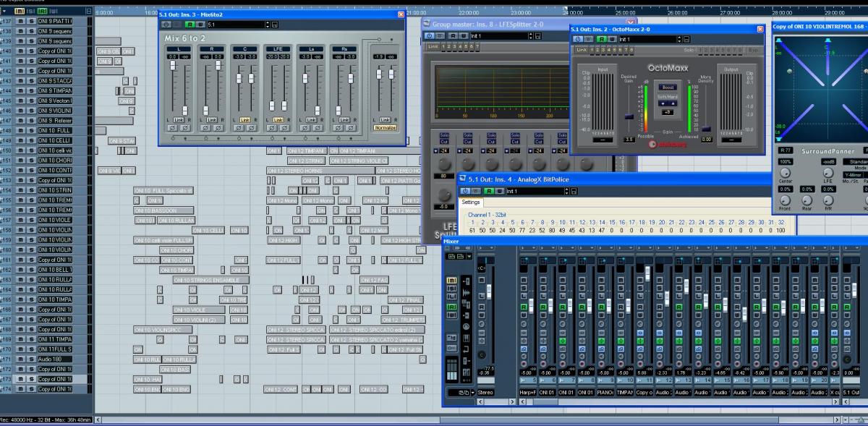Solo the Harp+F channel in Mixer
Viewport: 868px width, 426px height.
click(x=524, y=288)
